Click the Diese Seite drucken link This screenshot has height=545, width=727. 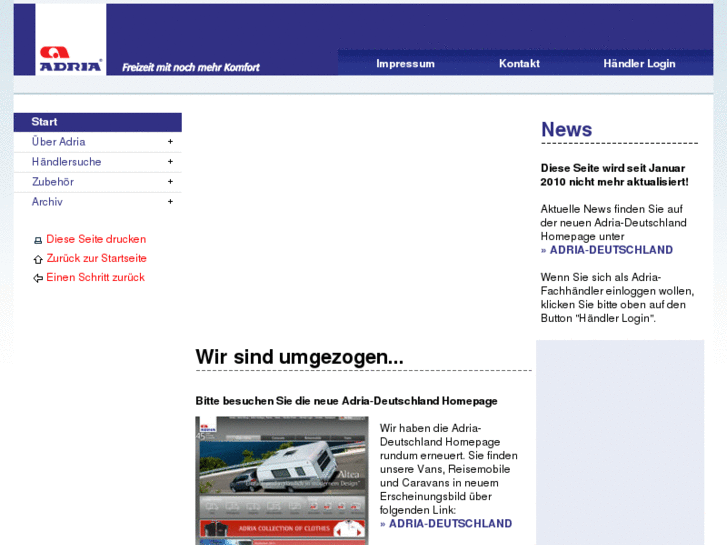[x=96, y=239]
